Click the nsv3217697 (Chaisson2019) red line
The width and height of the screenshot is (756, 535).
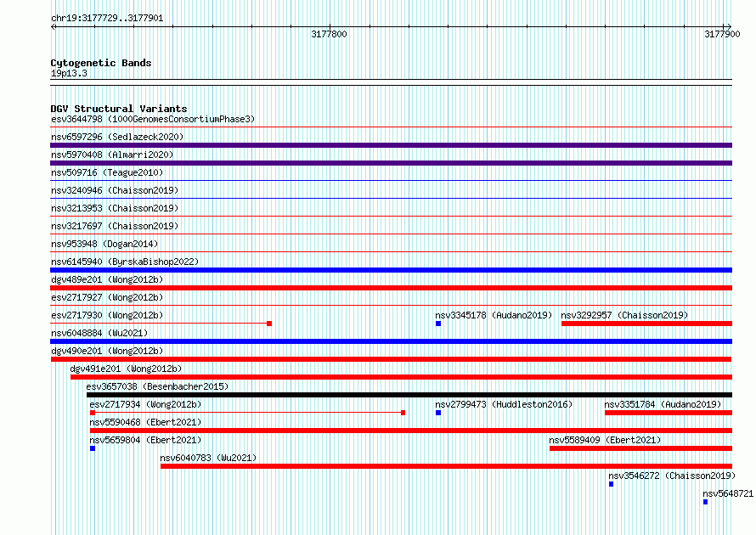click(x=391, y=234)
